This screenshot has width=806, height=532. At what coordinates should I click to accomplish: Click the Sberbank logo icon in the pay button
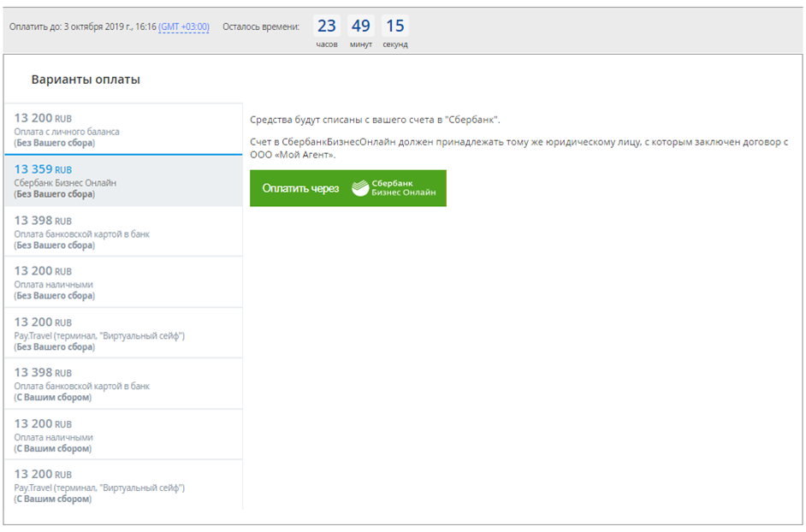point(360,188)
